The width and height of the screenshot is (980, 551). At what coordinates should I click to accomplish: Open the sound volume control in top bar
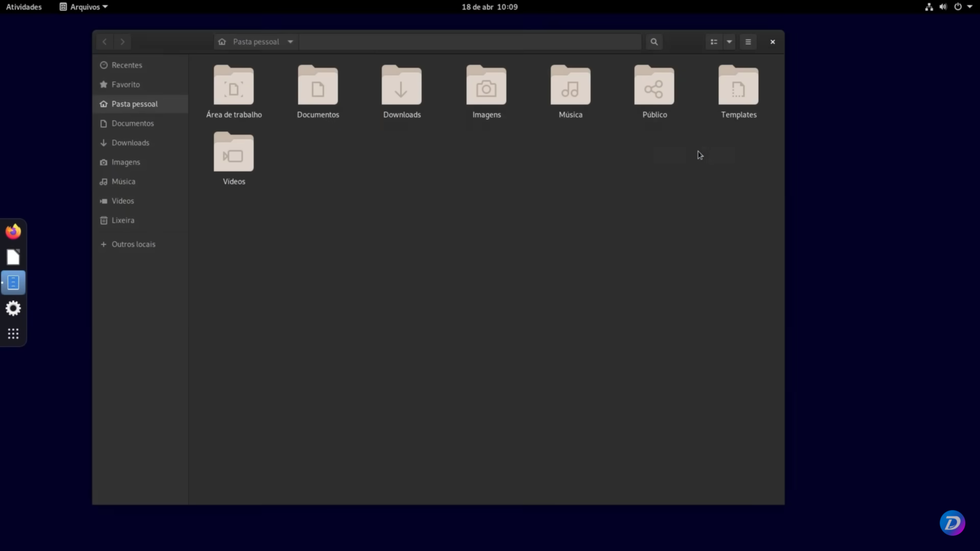[x=943, y=7]
